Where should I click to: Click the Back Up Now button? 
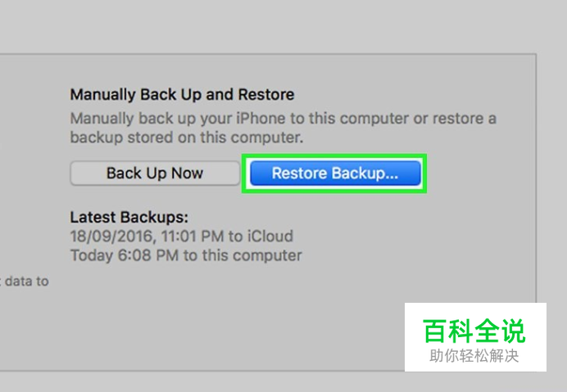point(155,173)
